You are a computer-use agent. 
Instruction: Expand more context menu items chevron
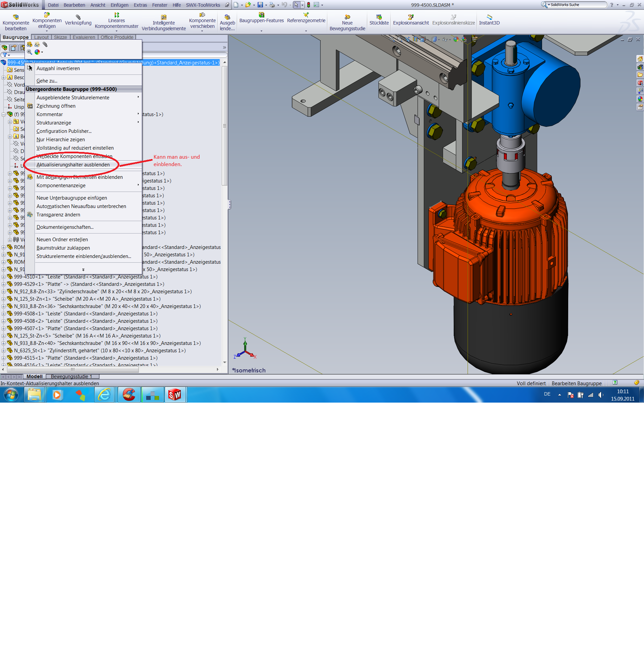point(83,269)
